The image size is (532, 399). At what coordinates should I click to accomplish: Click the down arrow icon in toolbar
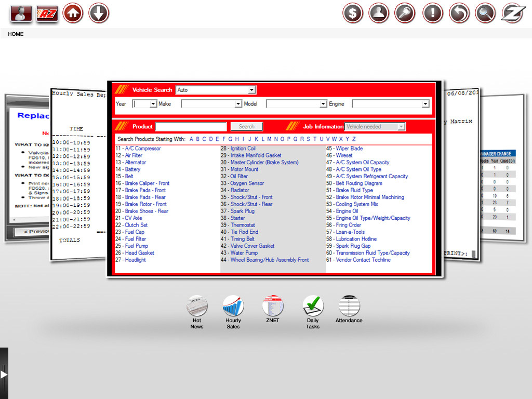[x=99, y=14]
